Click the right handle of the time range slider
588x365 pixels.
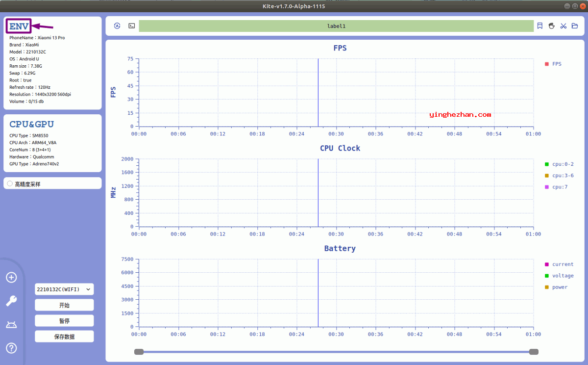click(534, 352)
